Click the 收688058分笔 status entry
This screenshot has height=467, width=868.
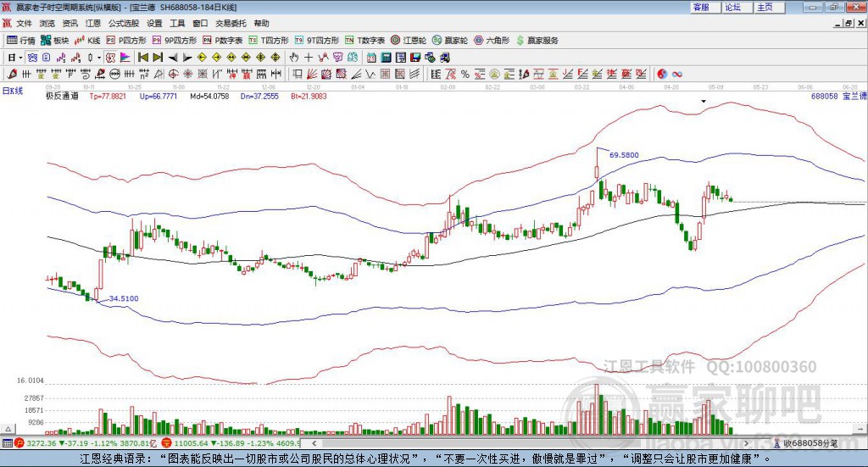[x=806, y=443]
